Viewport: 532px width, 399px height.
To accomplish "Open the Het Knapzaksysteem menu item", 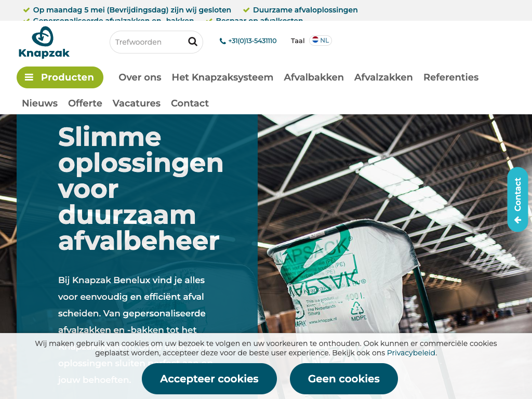I will point(222,77).
